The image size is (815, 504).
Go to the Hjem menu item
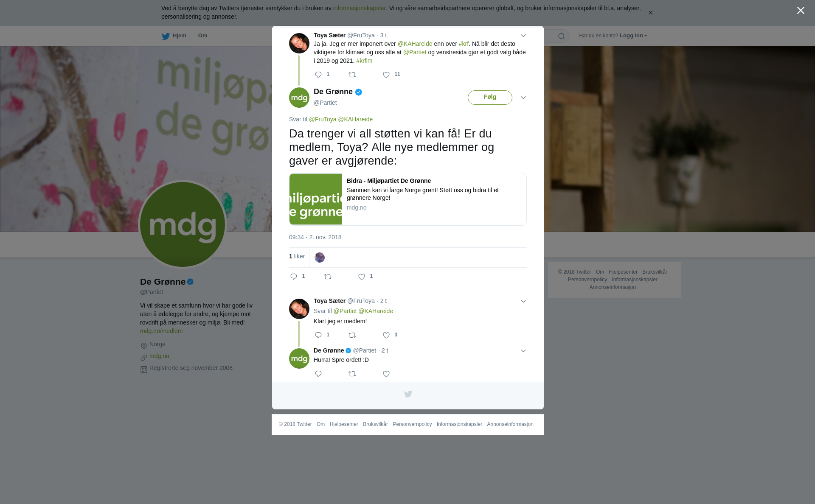pos(174,36)
